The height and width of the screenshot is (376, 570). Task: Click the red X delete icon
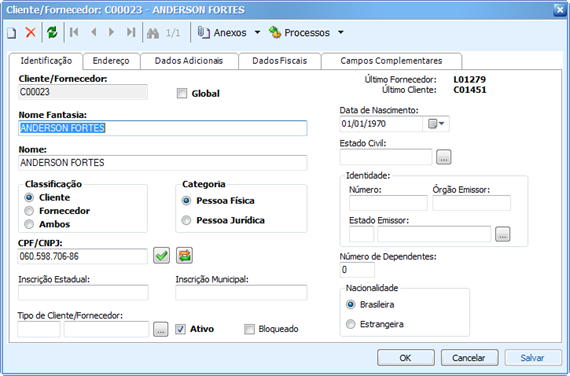coord(31,32)
